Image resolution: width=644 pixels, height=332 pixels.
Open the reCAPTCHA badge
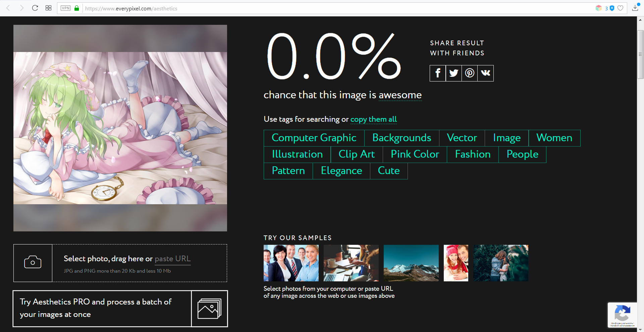click(x=622, y=315)
